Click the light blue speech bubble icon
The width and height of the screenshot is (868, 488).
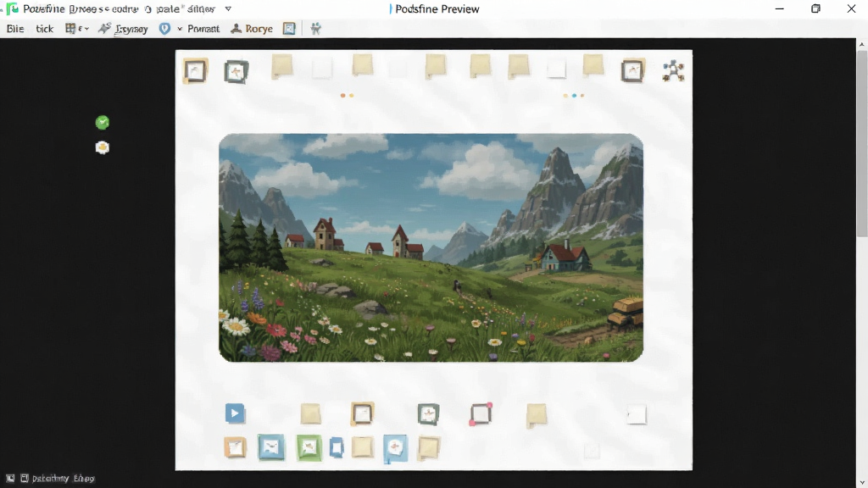pyautogui.click(x=395, y=447)
